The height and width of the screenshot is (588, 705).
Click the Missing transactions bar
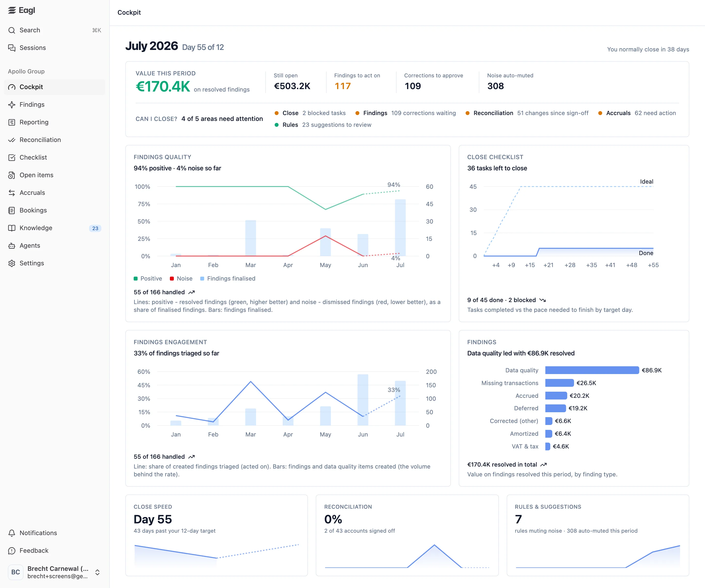click(x=560, y=383)
